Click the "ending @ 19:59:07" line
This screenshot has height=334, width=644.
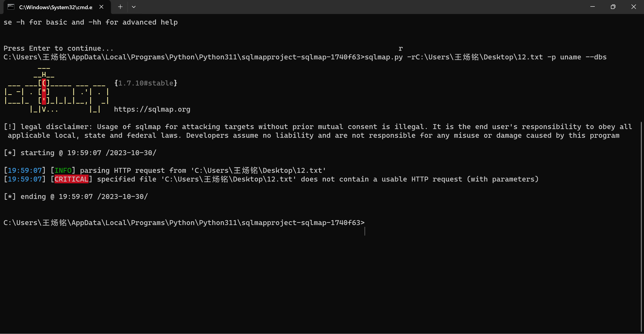pos(76,197)
